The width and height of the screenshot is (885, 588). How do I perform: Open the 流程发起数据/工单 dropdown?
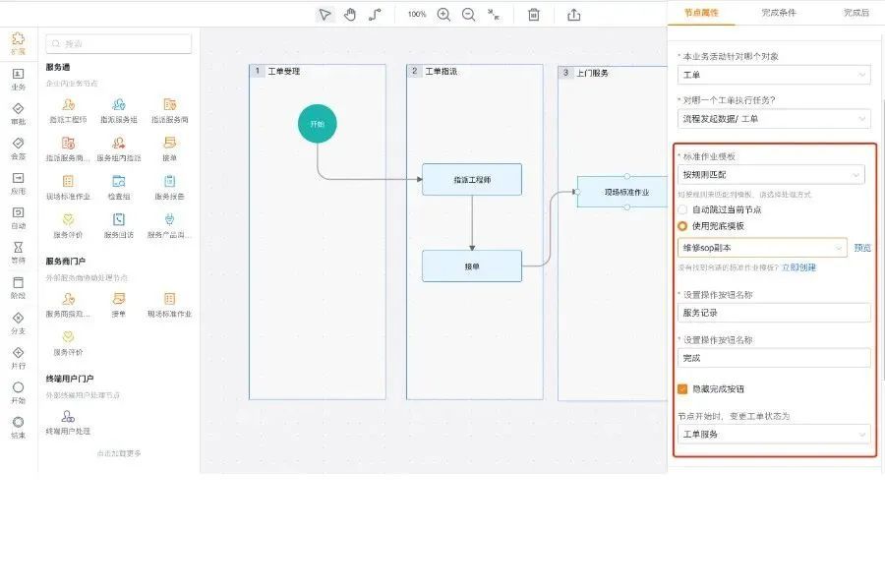tap(774, 119)
